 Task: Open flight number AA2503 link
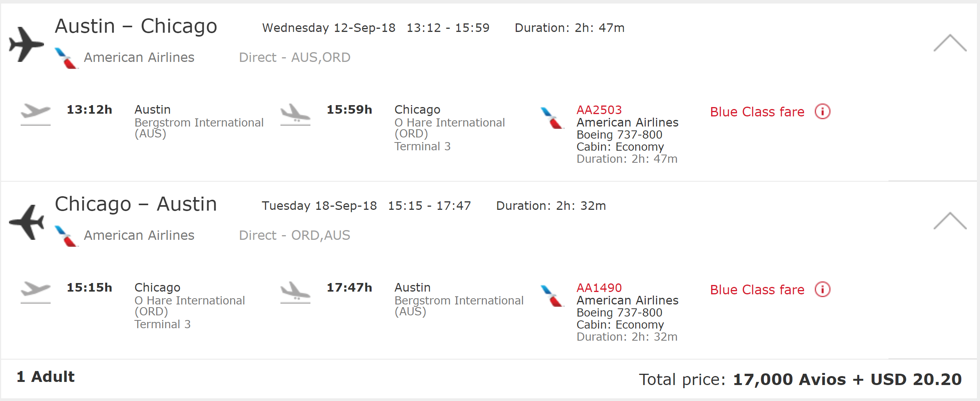click(x=599, y=110)
